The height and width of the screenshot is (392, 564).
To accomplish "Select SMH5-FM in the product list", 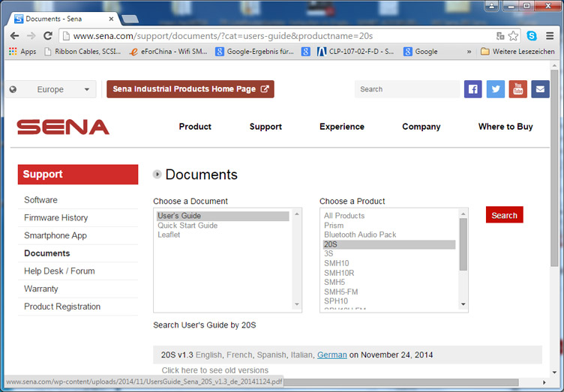I will click(x=340, y=292).
